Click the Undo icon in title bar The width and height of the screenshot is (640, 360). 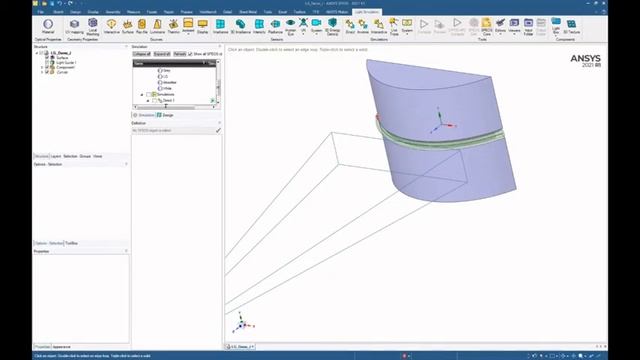pos(60,3)
